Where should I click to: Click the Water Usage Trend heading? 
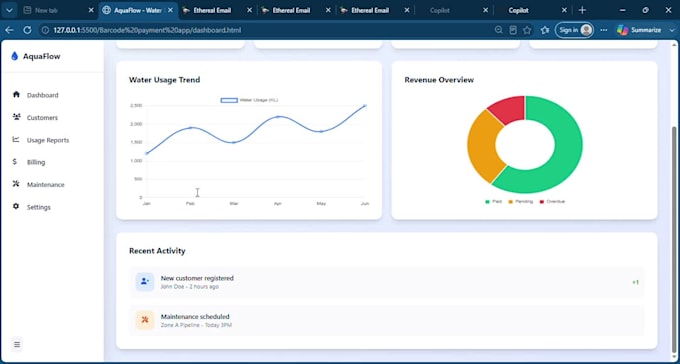coord(164,80)
